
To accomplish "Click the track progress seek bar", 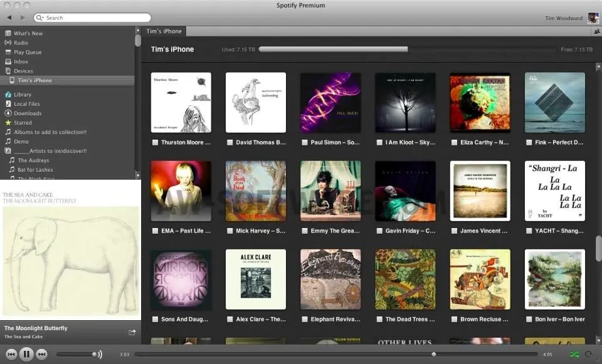I will tap(336, 355).
